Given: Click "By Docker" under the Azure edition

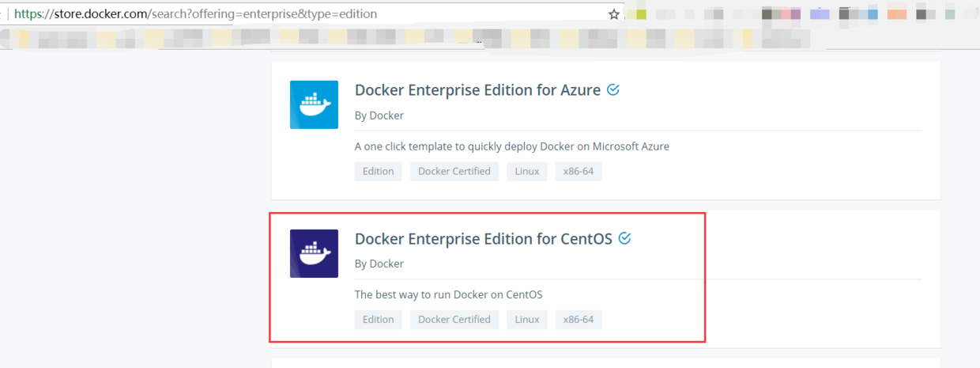Looking at the screenshot, I should [x=379, y=116].
